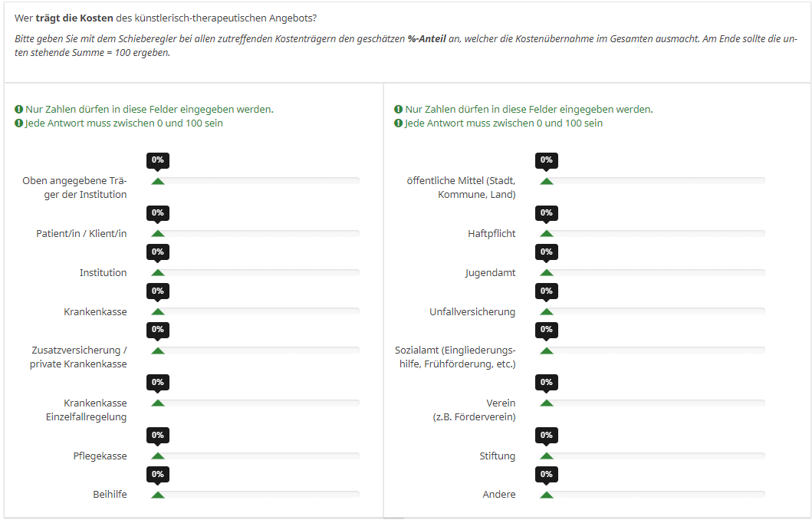Click the Patient/in / Klient/in slider track
Viewport: 812px width, 520px height.
coord(256,234)
